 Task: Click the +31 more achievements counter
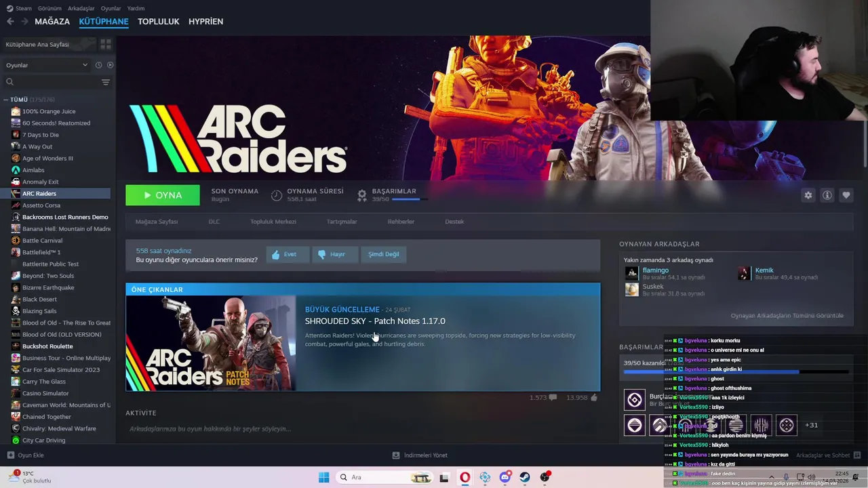(x=811, y=425)
